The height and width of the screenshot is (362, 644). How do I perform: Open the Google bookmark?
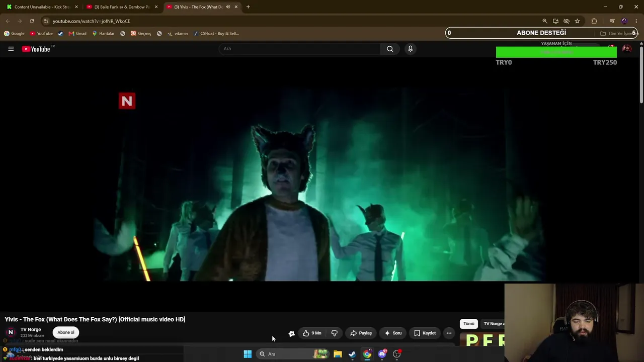click(14, 34)
